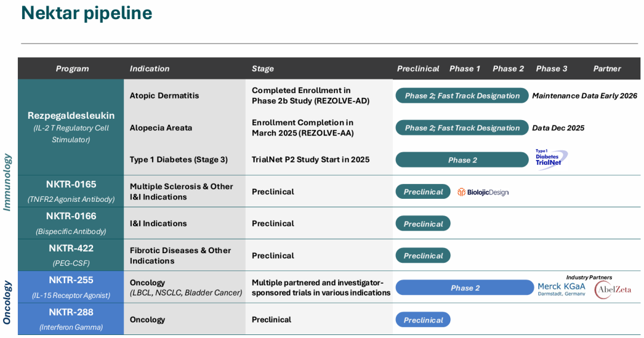Select the Atopic Dermatitis Phase 2 Fast Track bar
Viewport: 644px width, 338px height.
pos(462,96)
